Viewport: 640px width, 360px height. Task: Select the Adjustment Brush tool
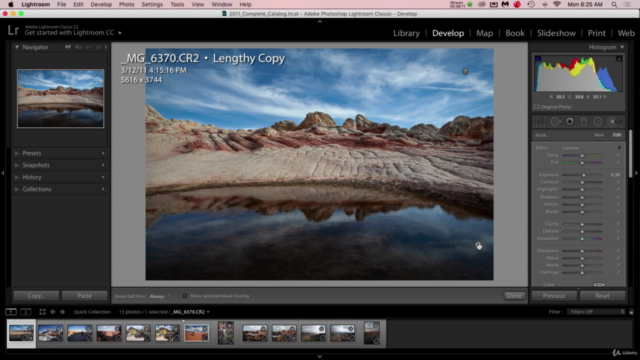[x=613, y=121]
